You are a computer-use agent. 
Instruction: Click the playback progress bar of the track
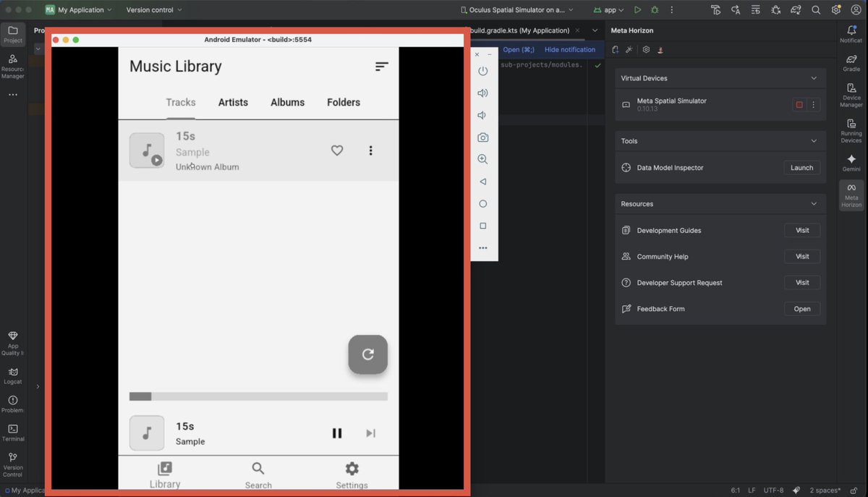click(x=258, y=396)
